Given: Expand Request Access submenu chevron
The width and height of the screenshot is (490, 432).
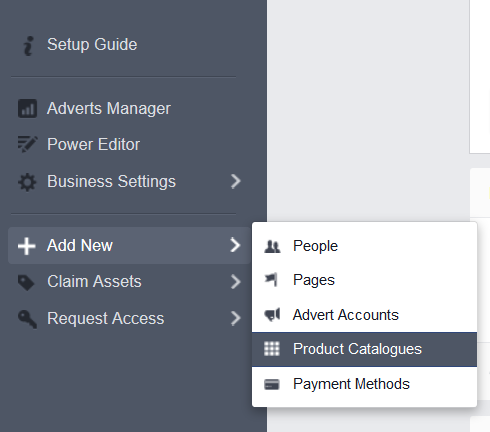Looking at the screenshot, I should coord(236,318).
